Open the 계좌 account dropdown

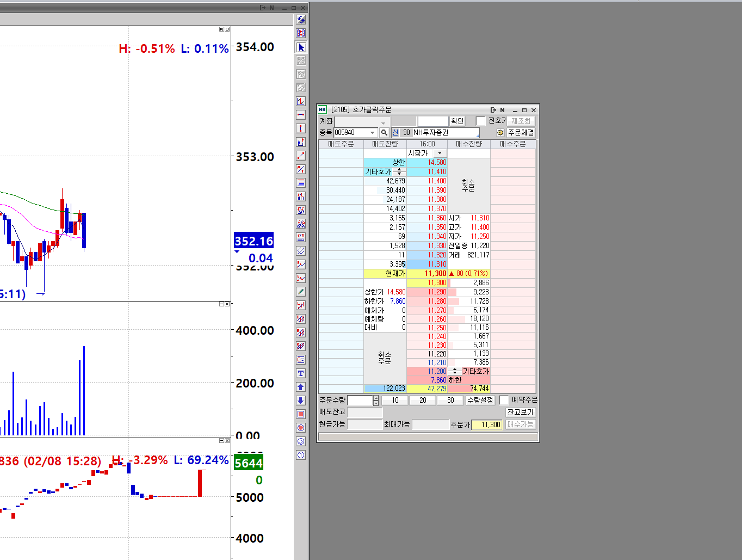pos(383,121)
